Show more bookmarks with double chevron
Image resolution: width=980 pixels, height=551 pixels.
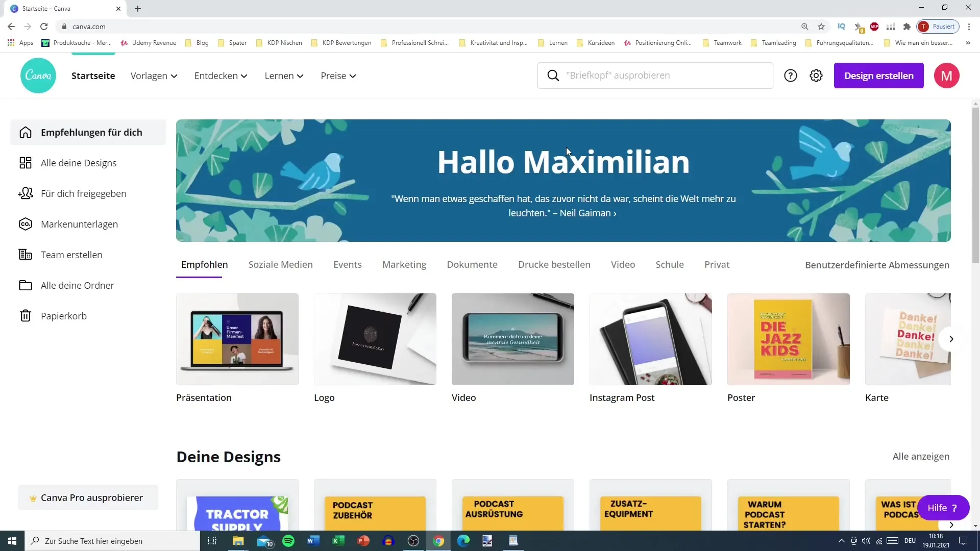tap(968, 43)
